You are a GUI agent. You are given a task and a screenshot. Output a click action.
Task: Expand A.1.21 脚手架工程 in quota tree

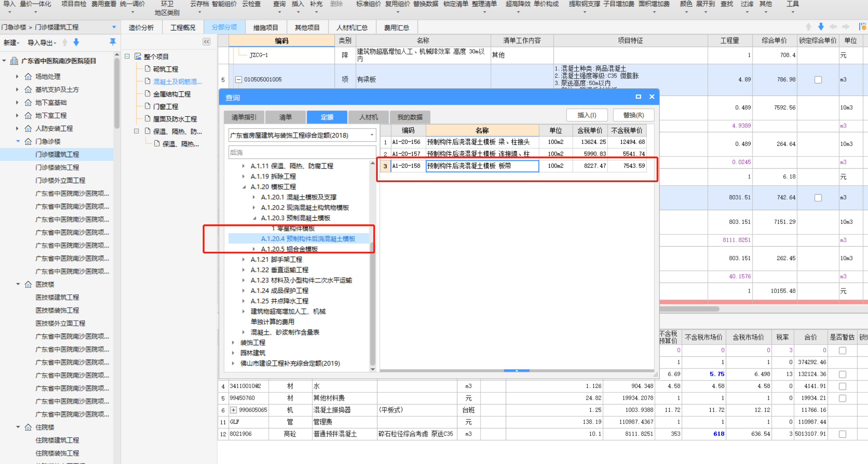(243, 259)
